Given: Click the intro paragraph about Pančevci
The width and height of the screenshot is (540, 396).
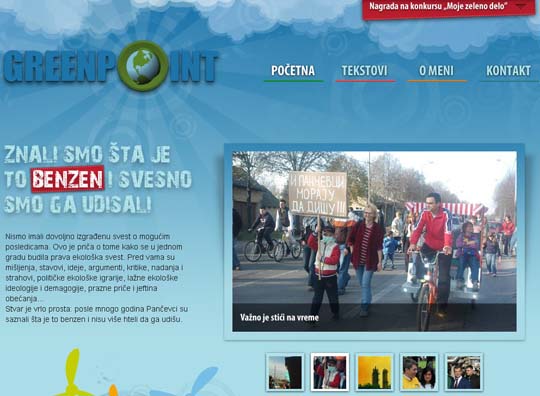Looking at the screenshot, I should [96, 278].
